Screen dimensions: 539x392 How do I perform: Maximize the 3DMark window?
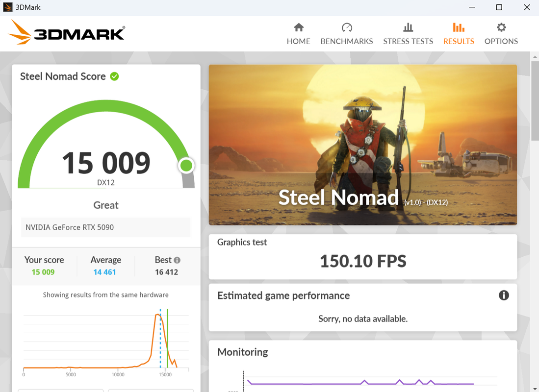tap(499, 7)
